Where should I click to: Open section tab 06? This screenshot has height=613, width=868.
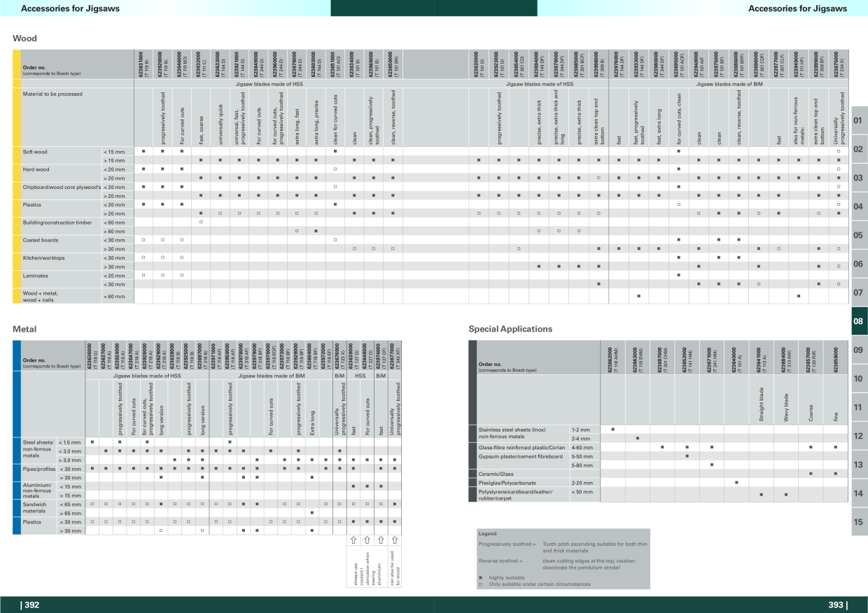(x=859, y=264)
